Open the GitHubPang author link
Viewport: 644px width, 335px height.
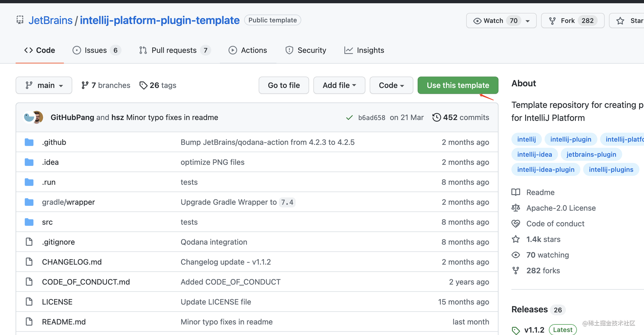coord(72,117)
